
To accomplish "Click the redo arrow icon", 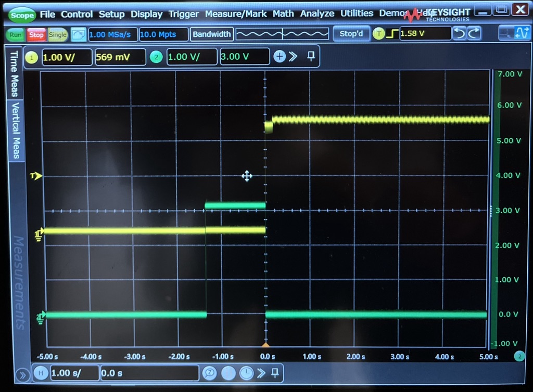I will [x=474, y=34].
